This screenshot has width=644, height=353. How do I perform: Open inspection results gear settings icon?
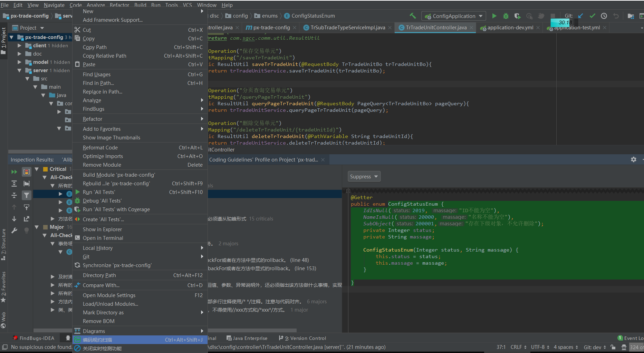(x=634, y=159)
